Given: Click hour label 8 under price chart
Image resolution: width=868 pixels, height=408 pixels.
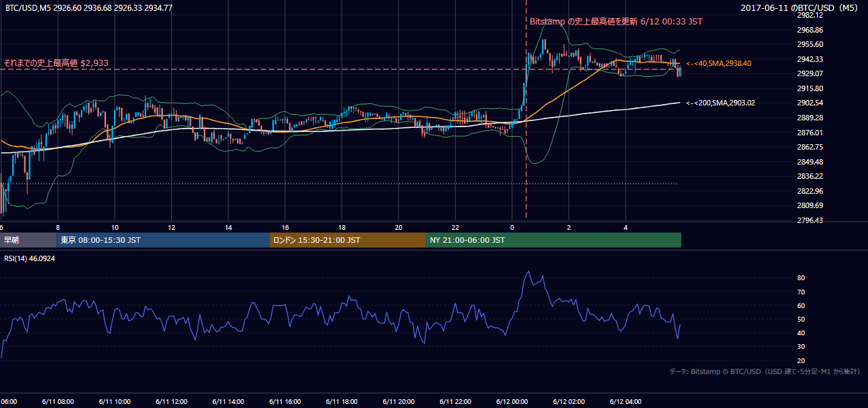Looking at the screenshot, I should pos(58,228).
